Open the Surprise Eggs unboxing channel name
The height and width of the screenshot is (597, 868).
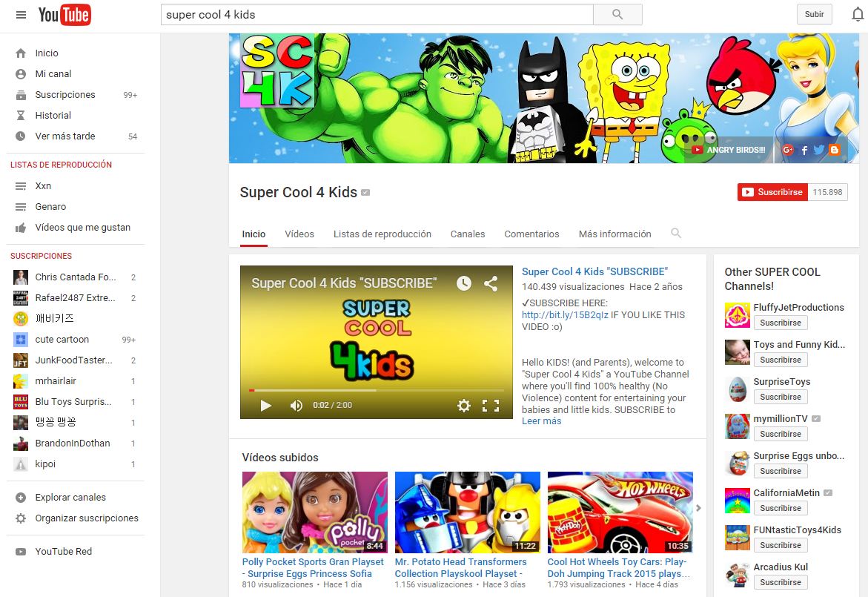pos(799,456)
